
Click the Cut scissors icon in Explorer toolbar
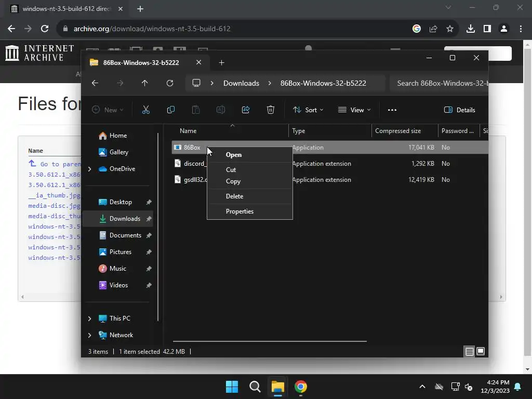(145, 110)
